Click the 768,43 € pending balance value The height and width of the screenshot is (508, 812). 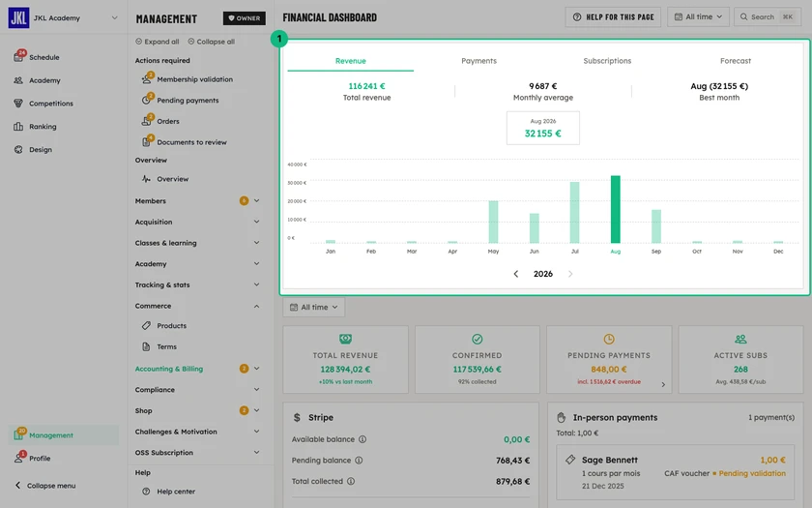point(512,461)
